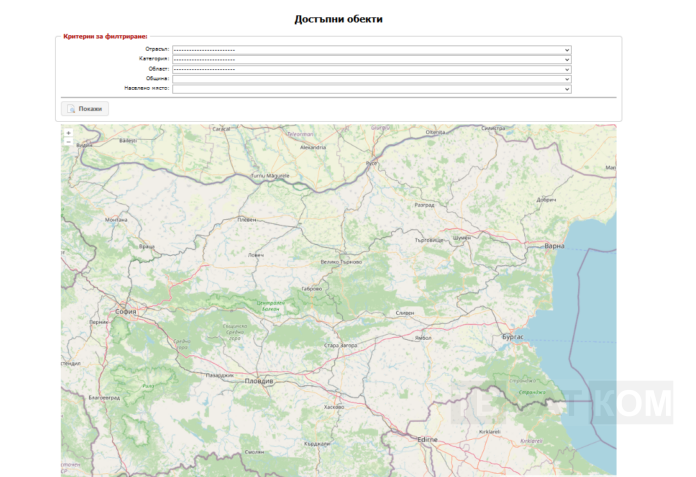Screen dimensions: 696x477
Task: Click Сливен on the map
Action: tap(405, 313)
